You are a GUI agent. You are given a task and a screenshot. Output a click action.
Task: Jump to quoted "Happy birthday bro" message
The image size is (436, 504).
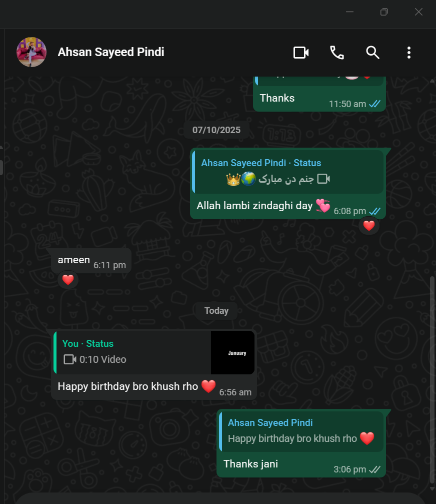click(x=301, y=431)
